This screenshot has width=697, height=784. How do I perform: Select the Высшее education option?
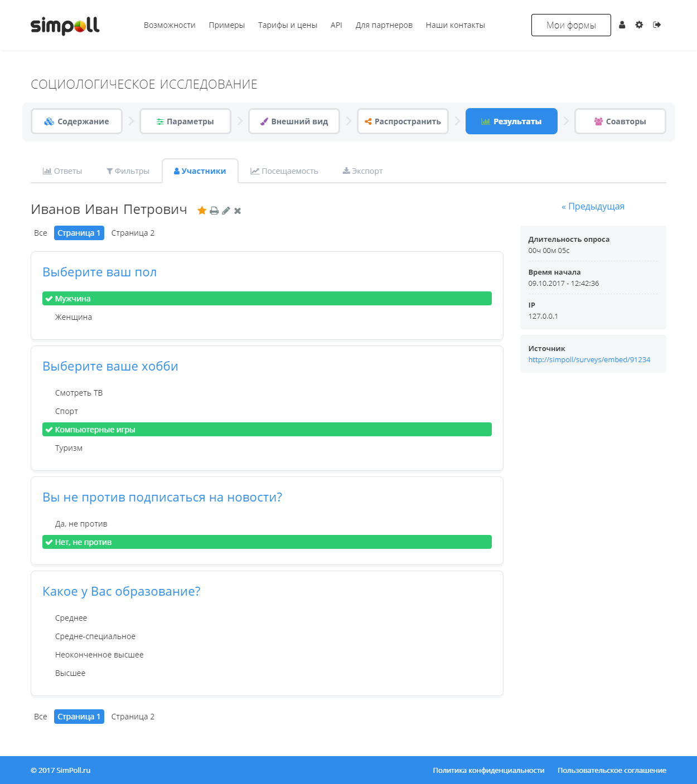click(x=70, y=673)
